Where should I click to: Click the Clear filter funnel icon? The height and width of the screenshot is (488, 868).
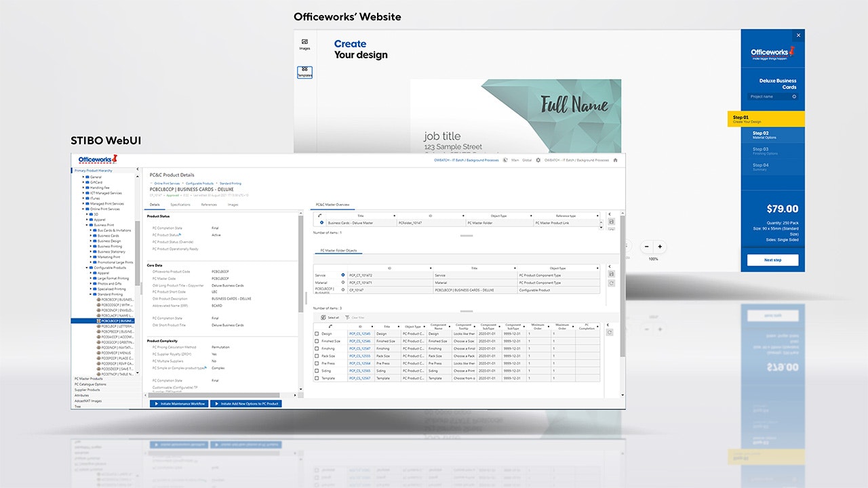(347, 317)
